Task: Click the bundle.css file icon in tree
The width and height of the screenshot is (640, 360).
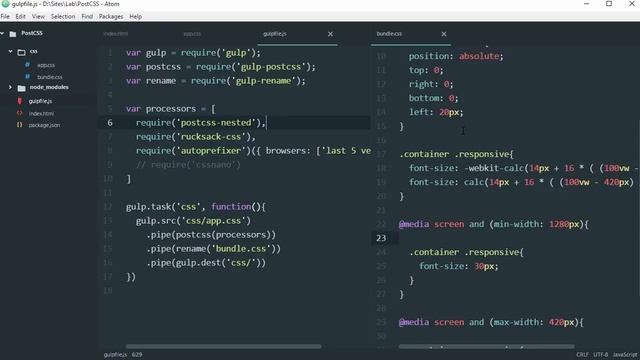Action: (x=27, y=77)
